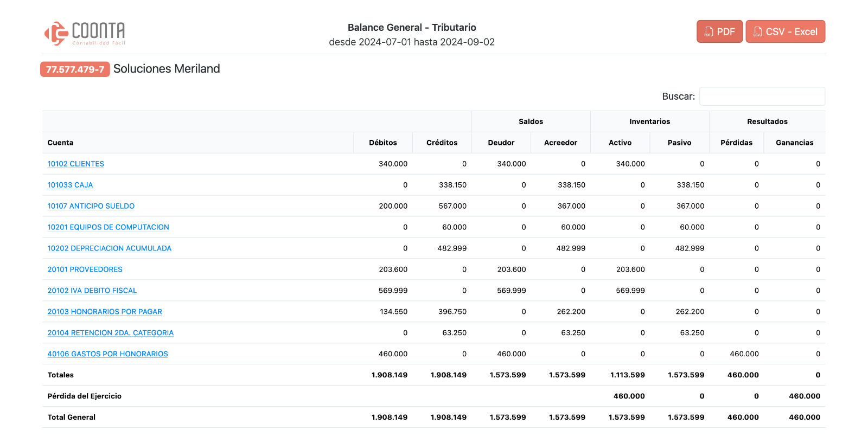The image size is (868, 443).
Task: Click the 77.577.479-7 RUT badge
Action: point(75,69)
